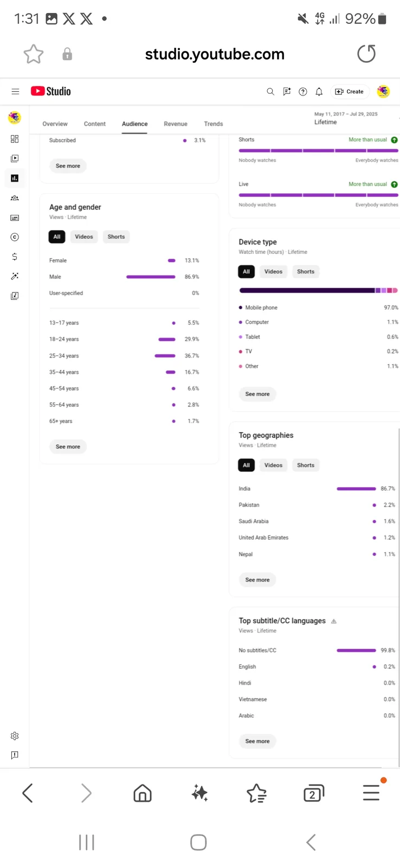The height and width of the screenshot is (868, 400).
Task: Select Videos filter under Age and gender
Action: click(x=84, y=237)
